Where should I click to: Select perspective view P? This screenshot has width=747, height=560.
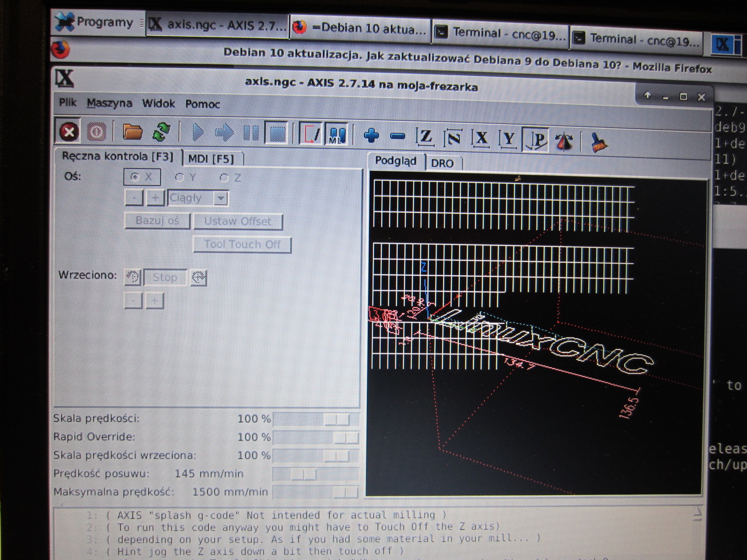point(536,140)
